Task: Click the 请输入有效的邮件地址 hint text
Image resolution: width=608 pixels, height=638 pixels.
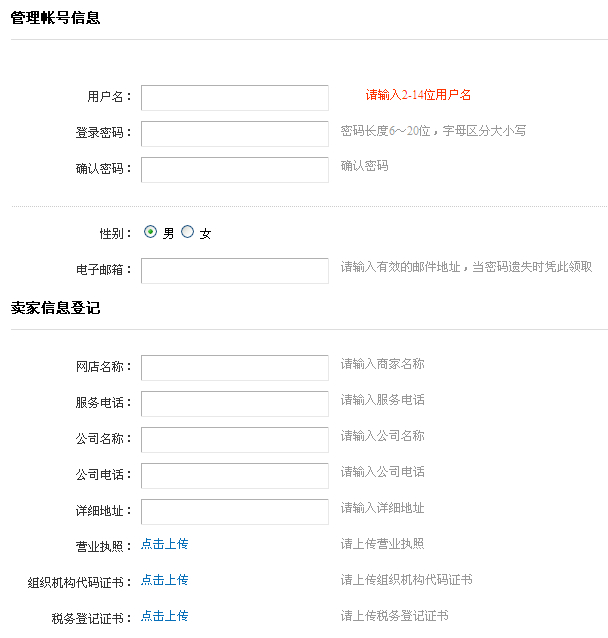Action: tap(466, 267)
